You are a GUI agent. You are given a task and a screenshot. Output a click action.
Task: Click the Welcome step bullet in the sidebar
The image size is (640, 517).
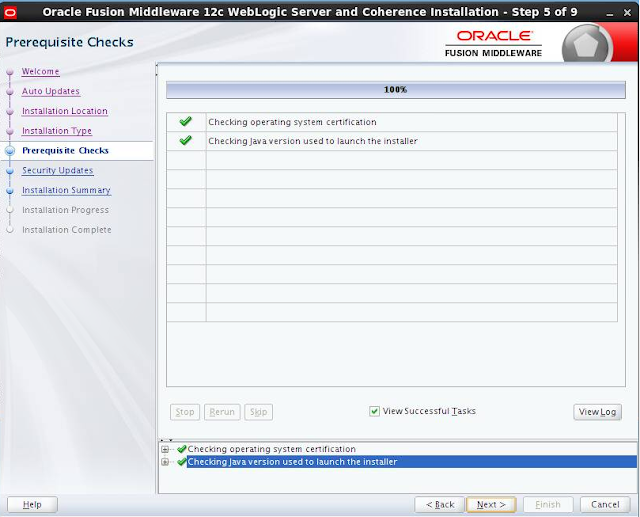[x=10, y=72]
